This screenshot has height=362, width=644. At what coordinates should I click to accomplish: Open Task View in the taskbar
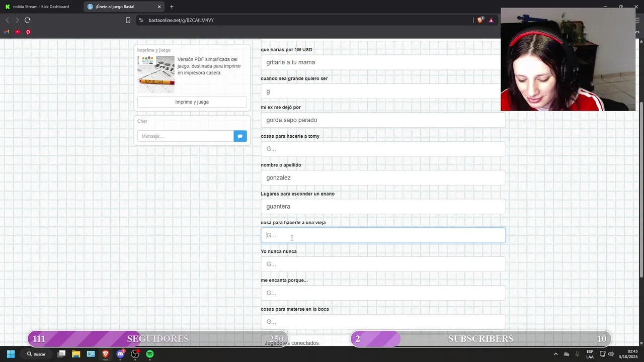[x=61, y=354]
